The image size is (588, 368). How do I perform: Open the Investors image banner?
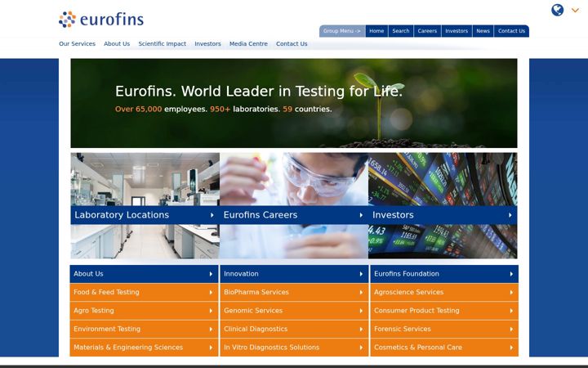pyautogui.click(x=443, y=215)
